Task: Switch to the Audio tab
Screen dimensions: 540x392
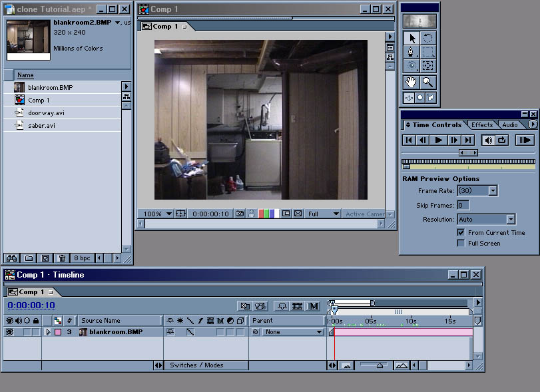Action: click(x=509, y=124)
